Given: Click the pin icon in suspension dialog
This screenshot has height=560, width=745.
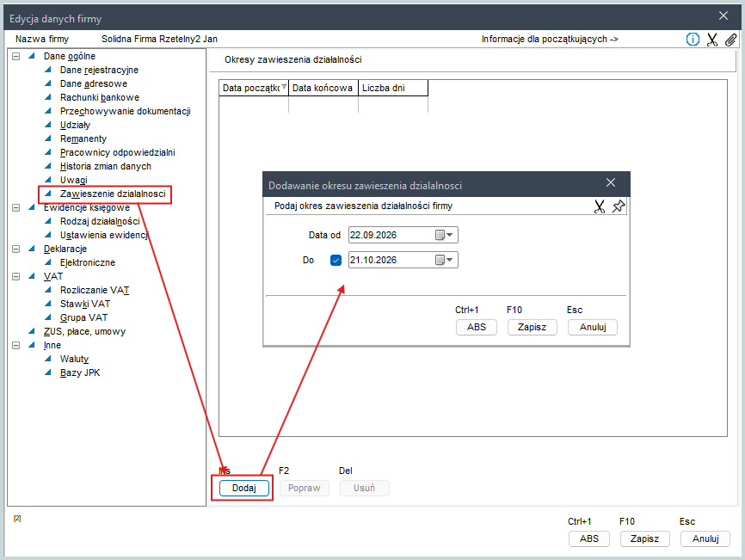Looking at the screenshot, I should [x=619, y=206].
